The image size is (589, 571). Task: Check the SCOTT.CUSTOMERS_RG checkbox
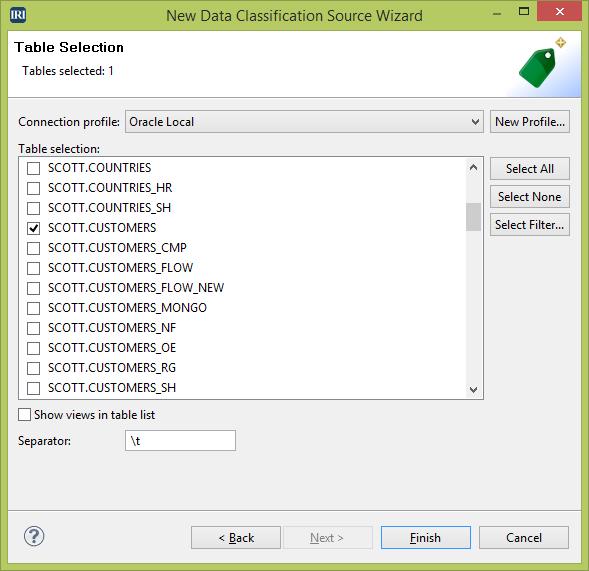coord(33,368)
